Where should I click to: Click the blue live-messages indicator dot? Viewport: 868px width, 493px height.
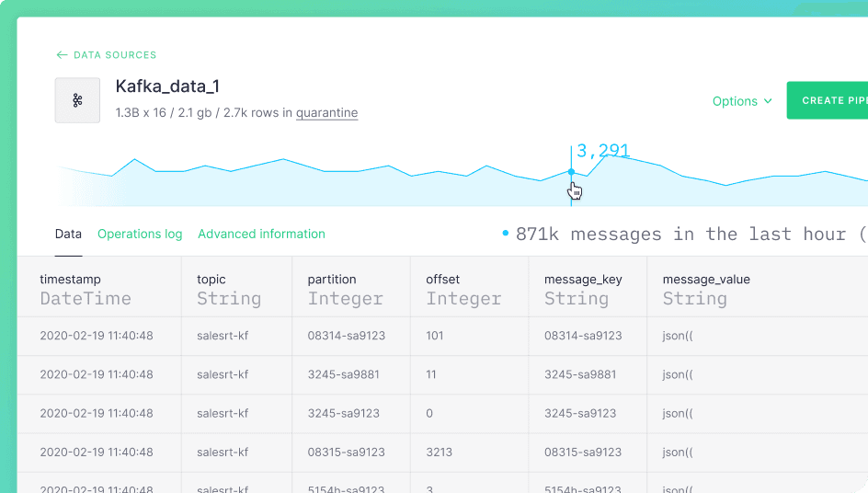pos(506,234)
